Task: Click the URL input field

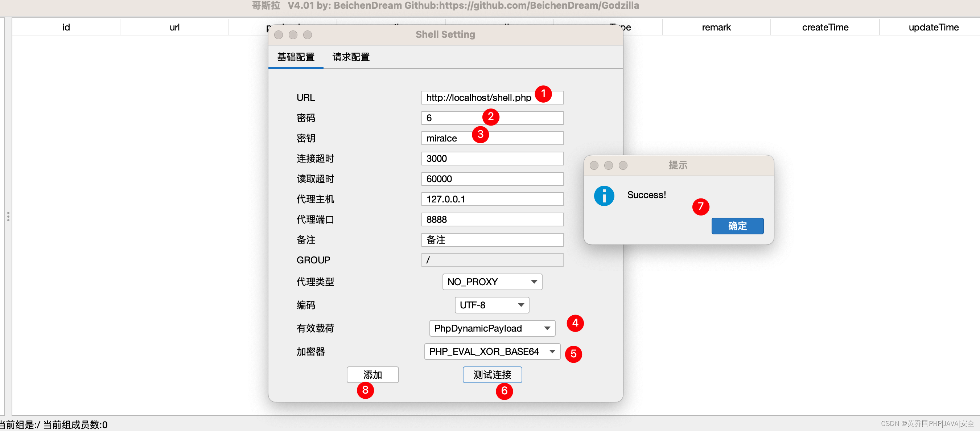Action: [x=492, y=97]
